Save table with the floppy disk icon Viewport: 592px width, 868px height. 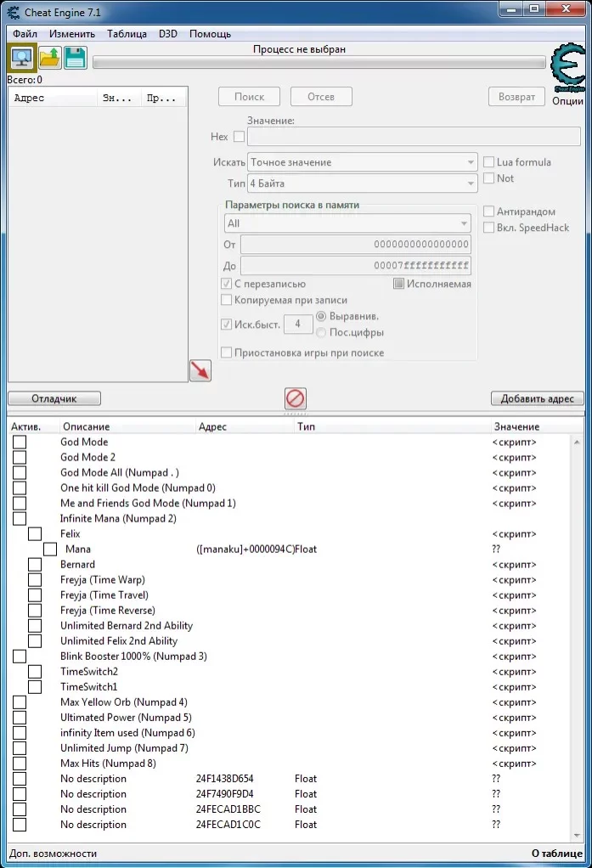tap(76, 58)
